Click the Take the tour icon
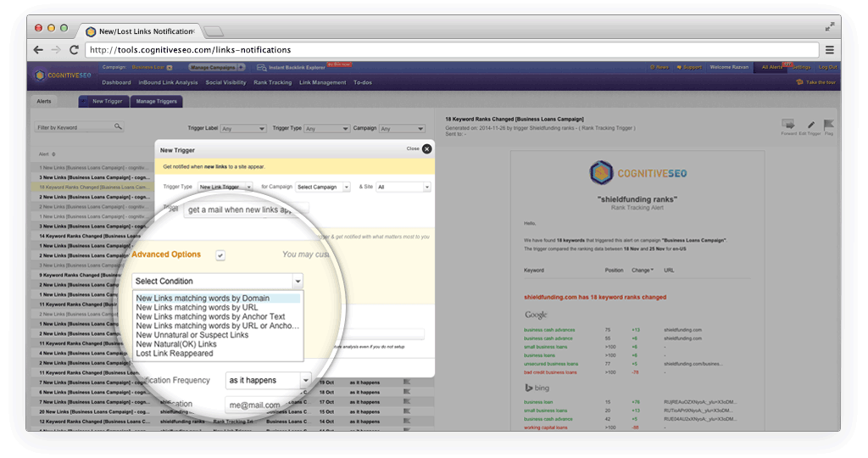Viewport: 868px width, 458px height. point(799,82)
